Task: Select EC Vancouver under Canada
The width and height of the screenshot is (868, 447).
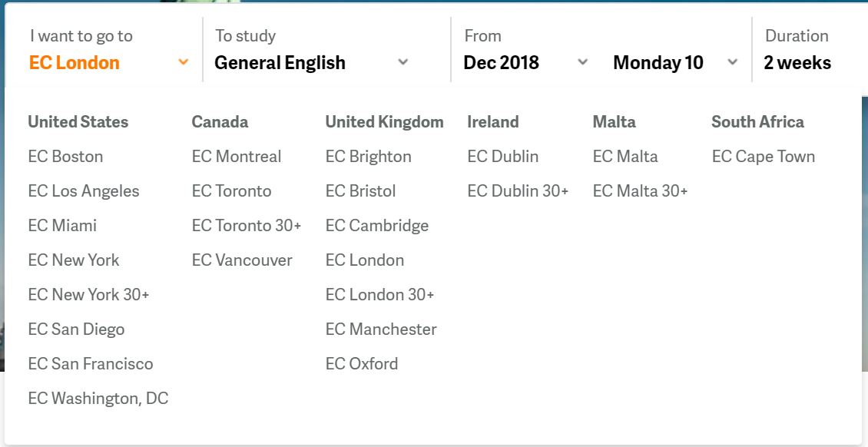Action: [x=242, y=260]
